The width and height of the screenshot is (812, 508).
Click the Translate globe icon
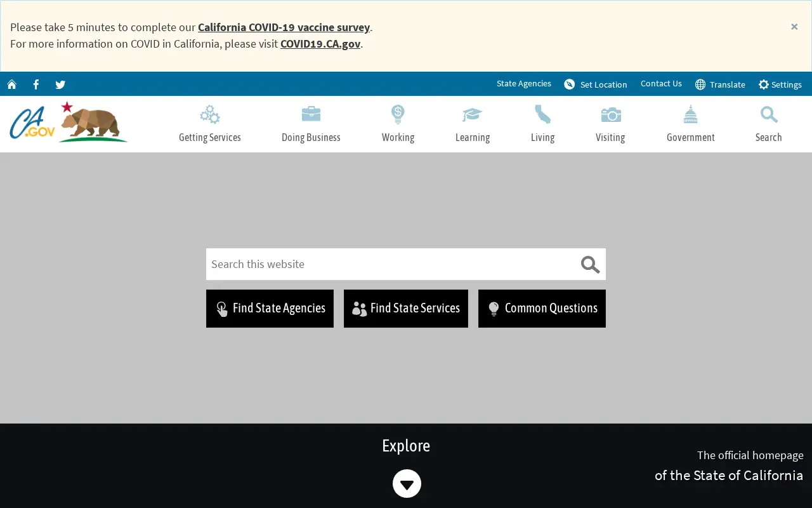point(700,84)
